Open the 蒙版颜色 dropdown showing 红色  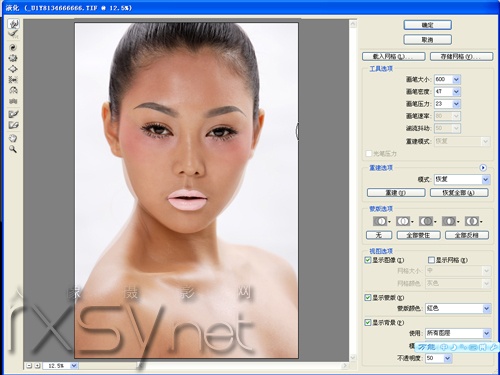click(458, 309)
